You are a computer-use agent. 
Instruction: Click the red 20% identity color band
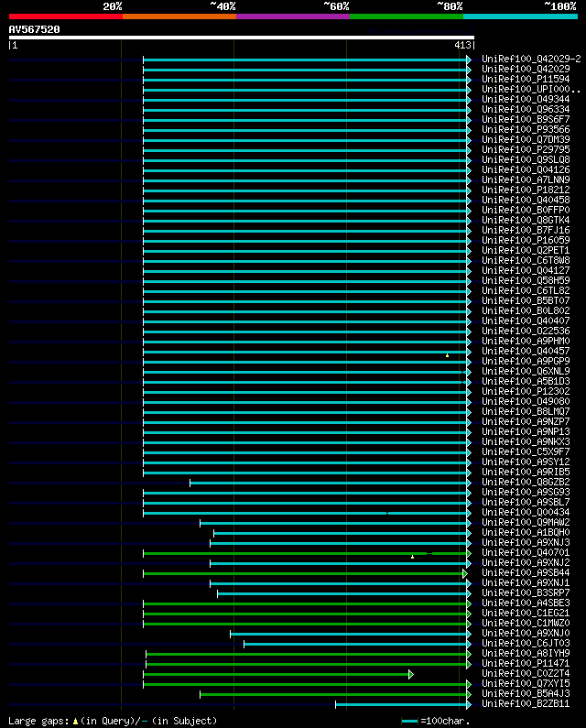(x=66, y=16)
